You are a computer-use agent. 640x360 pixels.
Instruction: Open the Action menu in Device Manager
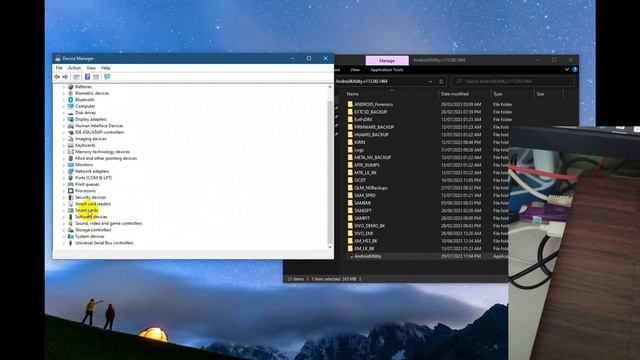click(x=74, y=68)
